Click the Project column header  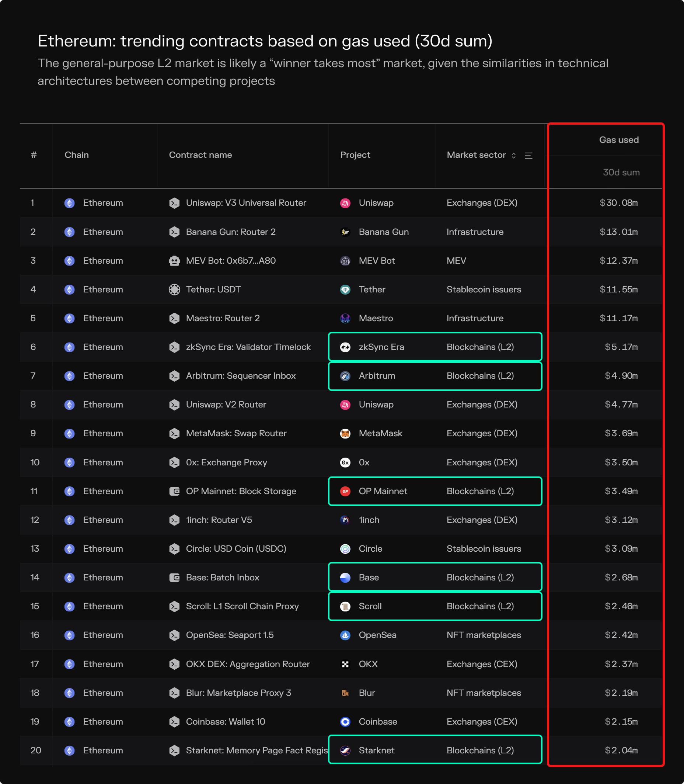355,155
